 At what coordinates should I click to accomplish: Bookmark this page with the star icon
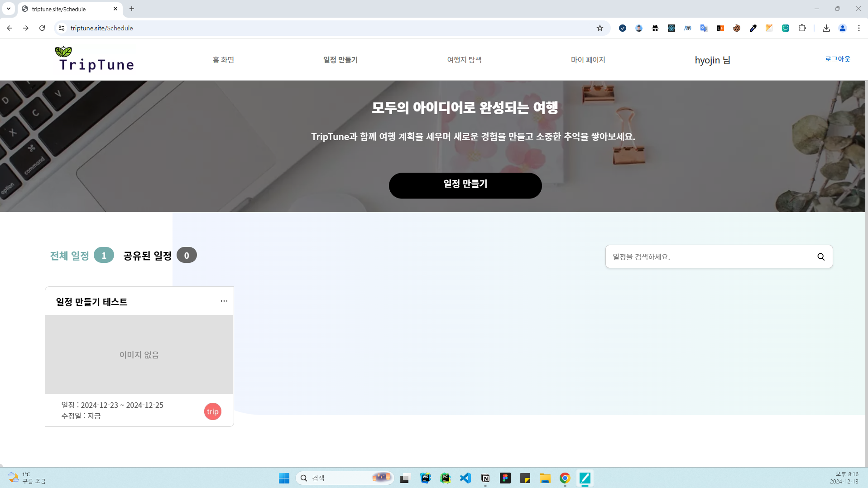pos(599,28)
